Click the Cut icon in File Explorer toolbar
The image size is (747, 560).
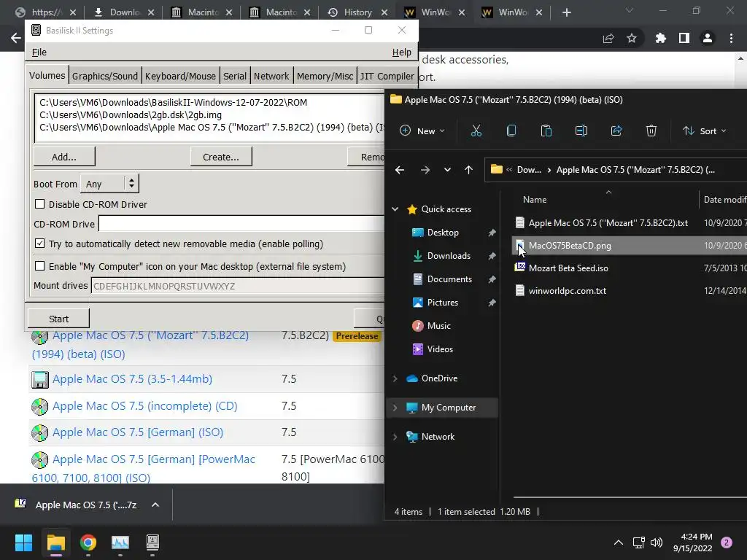pos(476,131)
